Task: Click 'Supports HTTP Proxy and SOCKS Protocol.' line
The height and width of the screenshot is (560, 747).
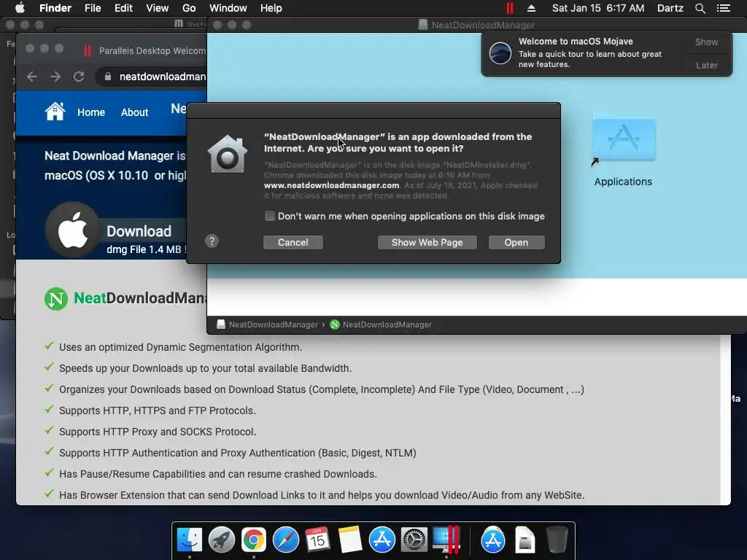Action: click(158, 432)
